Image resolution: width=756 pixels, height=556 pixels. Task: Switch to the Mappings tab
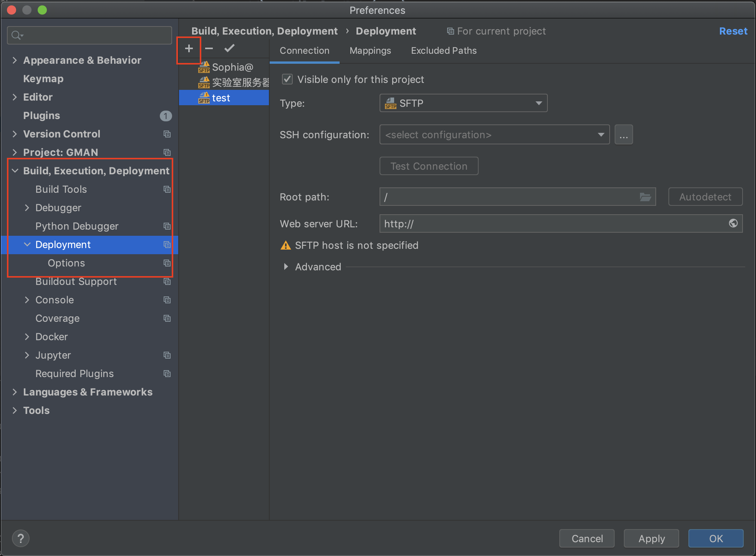coord(370,51)
